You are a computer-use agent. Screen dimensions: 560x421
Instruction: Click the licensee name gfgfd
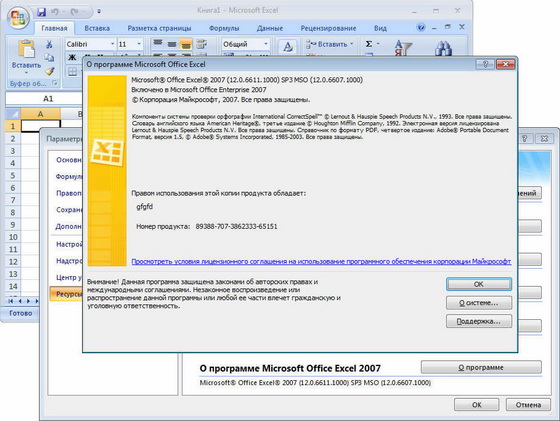point(145,207)
